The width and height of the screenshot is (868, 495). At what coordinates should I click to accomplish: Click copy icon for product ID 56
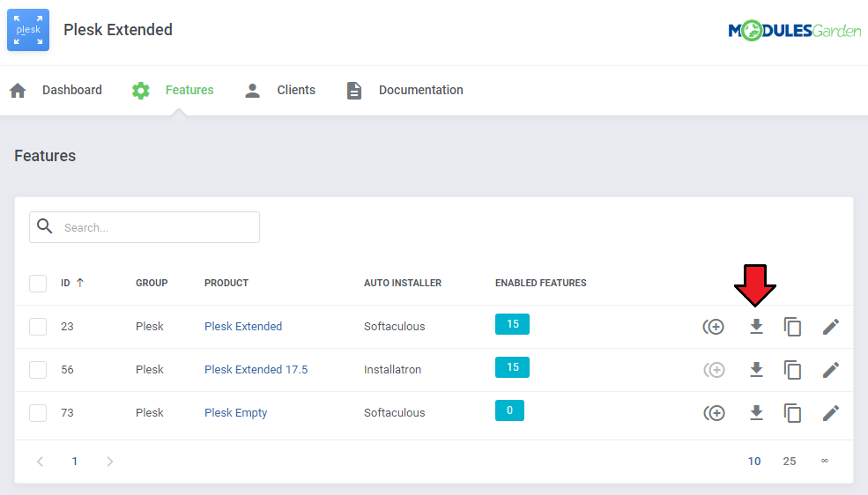click(x=793, y=369)
